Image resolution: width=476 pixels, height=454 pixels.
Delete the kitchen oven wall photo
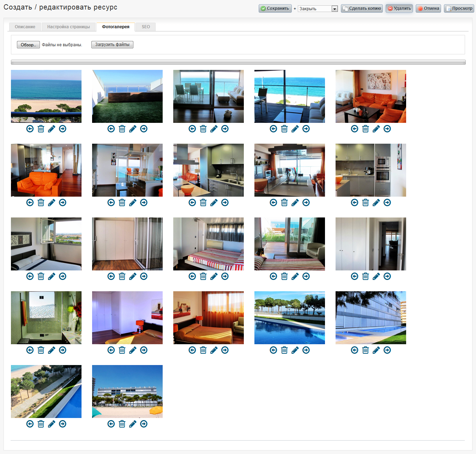[x=366, y=203]
